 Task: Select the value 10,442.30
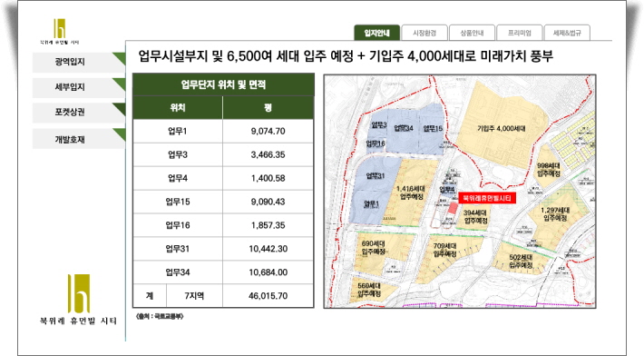pos(268,249)
